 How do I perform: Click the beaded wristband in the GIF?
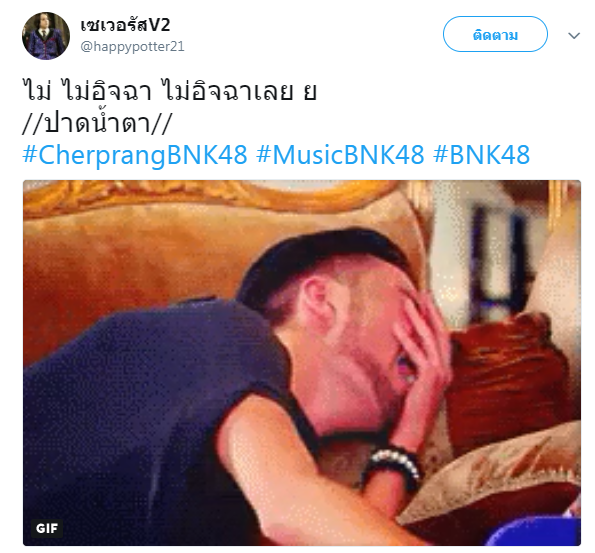[393, 468]
